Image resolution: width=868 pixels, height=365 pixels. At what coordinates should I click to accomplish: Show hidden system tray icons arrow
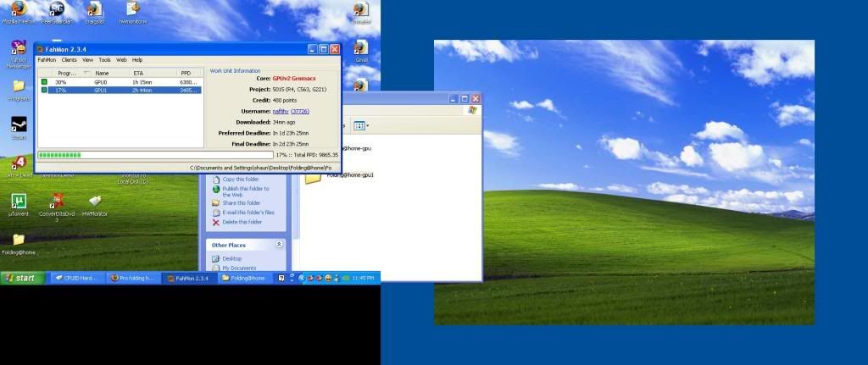[302, 278]
